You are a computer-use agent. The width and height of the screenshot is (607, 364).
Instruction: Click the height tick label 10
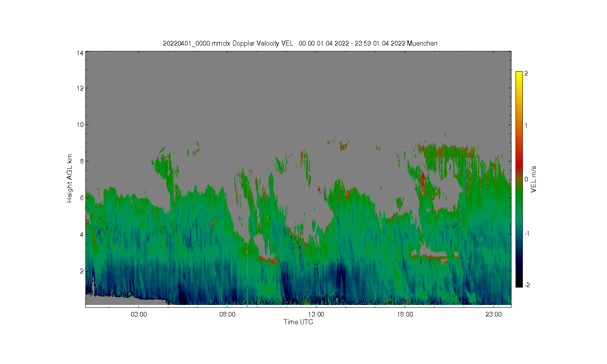(x=80, y=125)
